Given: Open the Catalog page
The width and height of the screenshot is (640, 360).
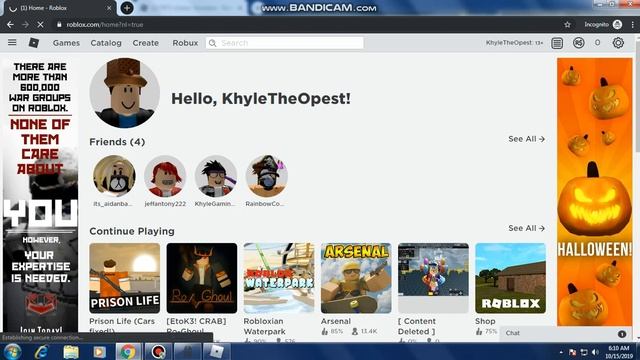Looking at the screenshot, I should [x=106, y=43].
